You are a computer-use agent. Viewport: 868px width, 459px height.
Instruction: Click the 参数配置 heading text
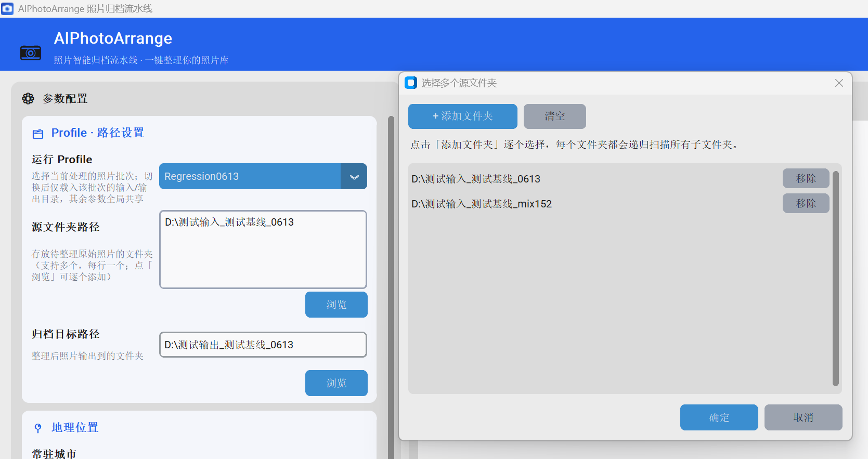(x=65, y=99)
